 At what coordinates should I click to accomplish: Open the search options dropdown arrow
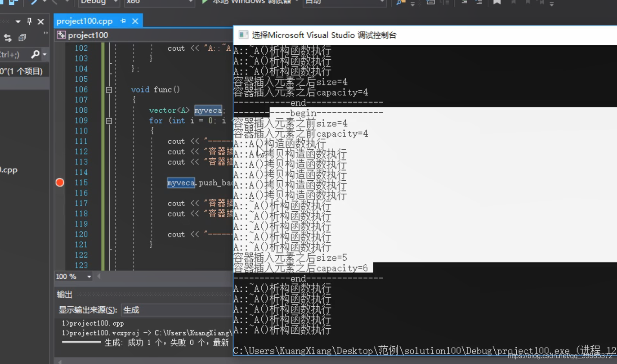click(x=44, y=55)
